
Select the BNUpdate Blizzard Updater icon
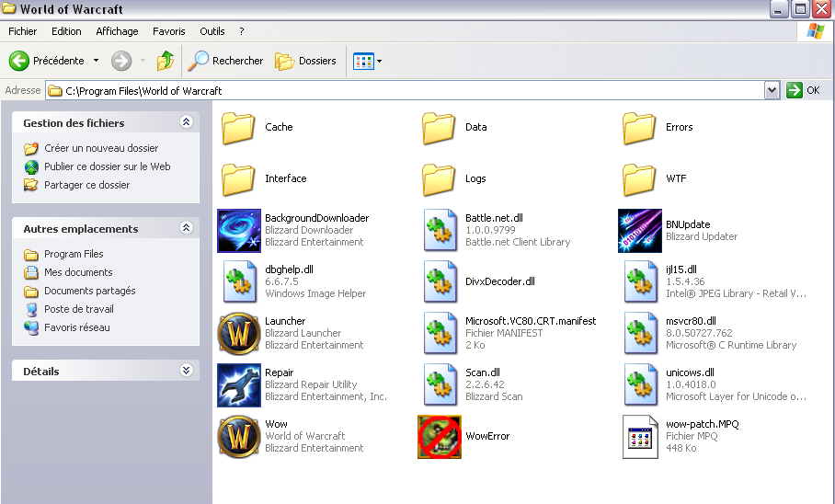[x=639, y=231]
